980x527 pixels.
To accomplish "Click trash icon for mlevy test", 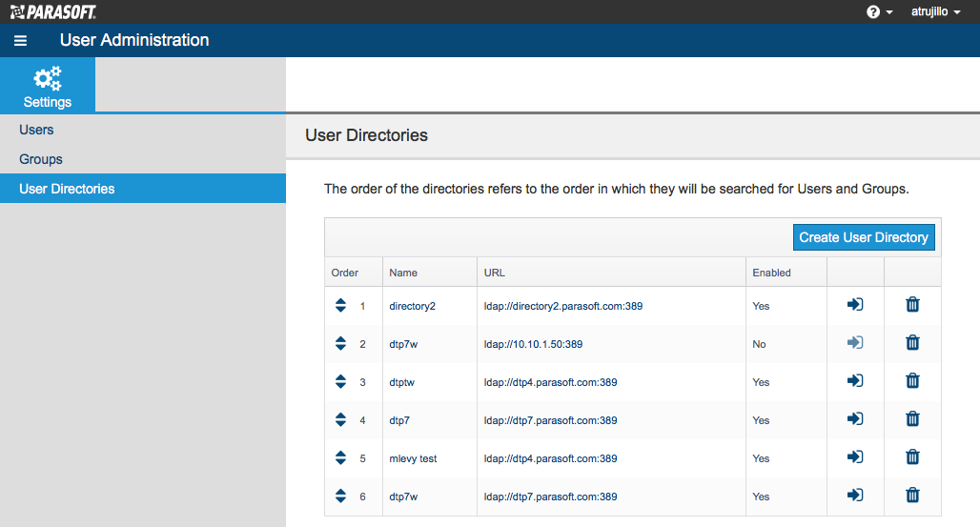I will point(912,457).
